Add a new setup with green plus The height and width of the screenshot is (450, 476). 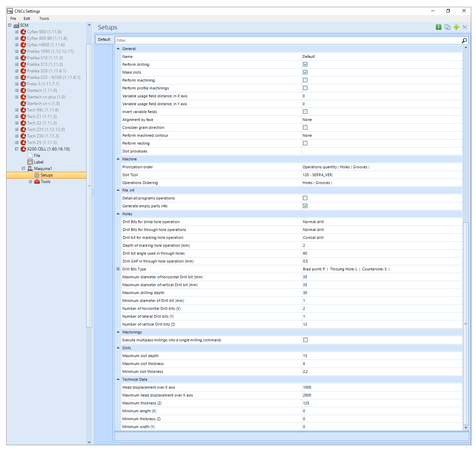click(456, 27)
